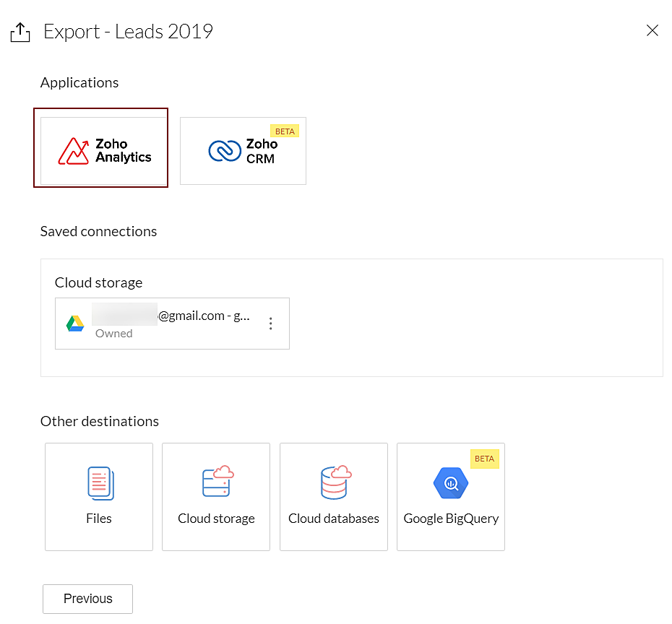Choose the Zoho CRM application tile
672x624 pixels.
click(243, 151)
